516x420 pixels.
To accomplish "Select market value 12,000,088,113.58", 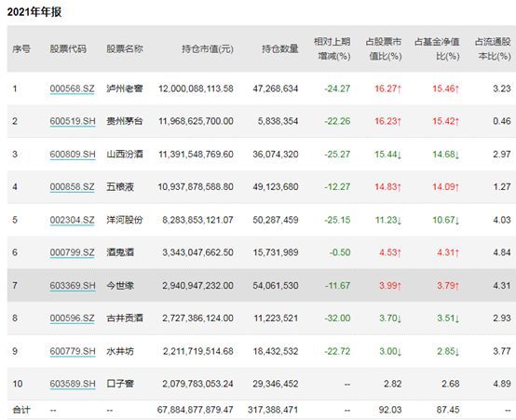I will click(x=196, y=88).
